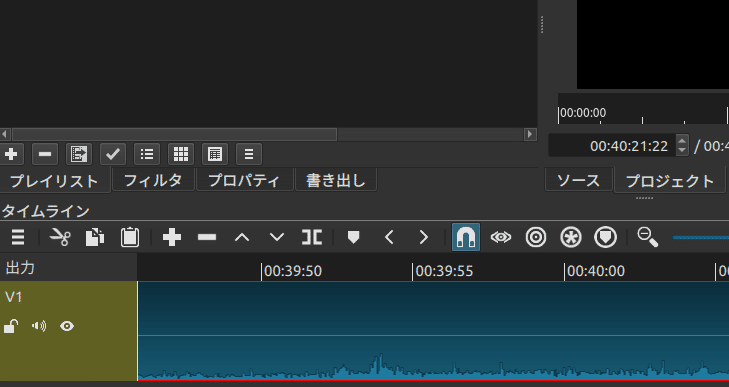Open the プレイリスト tab
Screen dimensions: 729x387
click(54, 180)
